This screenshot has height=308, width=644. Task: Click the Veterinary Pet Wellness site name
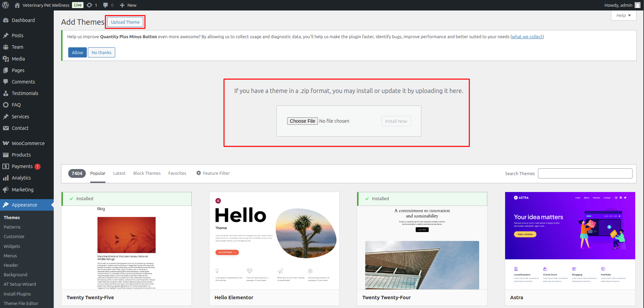click(46, 5)
